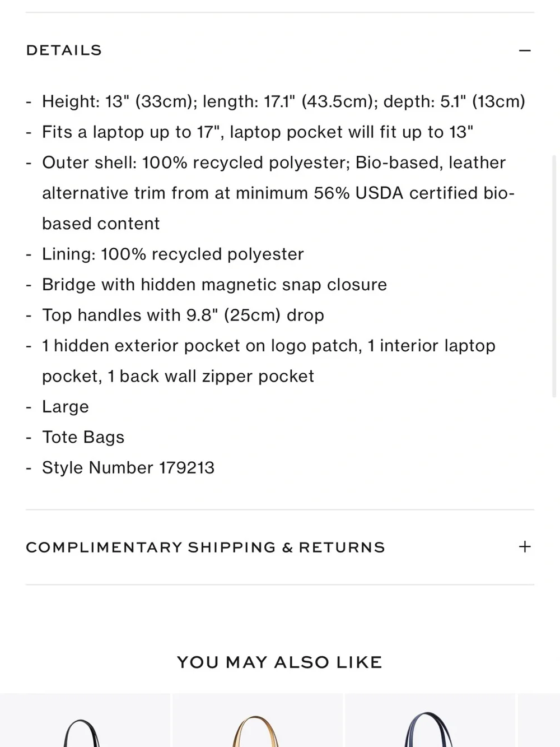Click the hidden exterior pocket description
This screenshot has height=747, width=560.
tap(269, 361)
